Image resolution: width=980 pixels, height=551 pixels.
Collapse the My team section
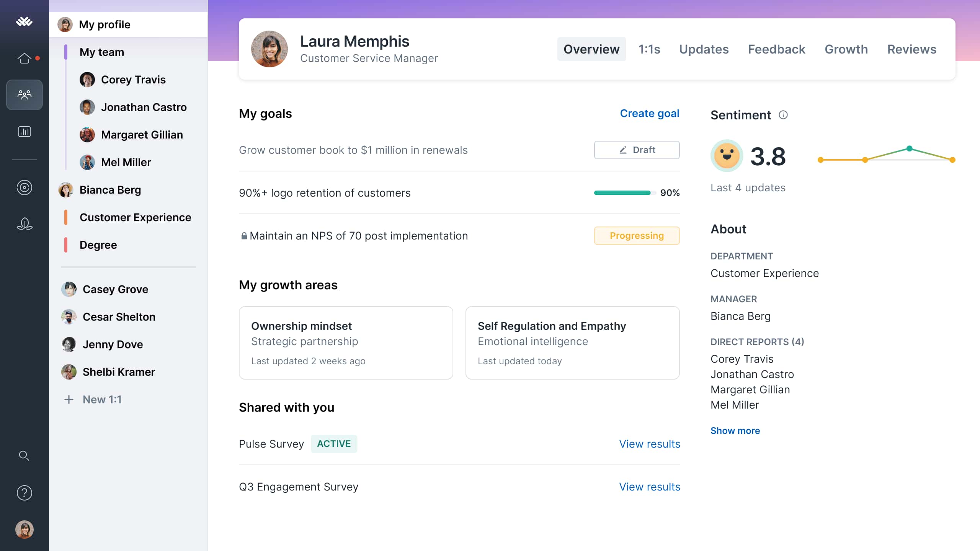pos(101,52)
